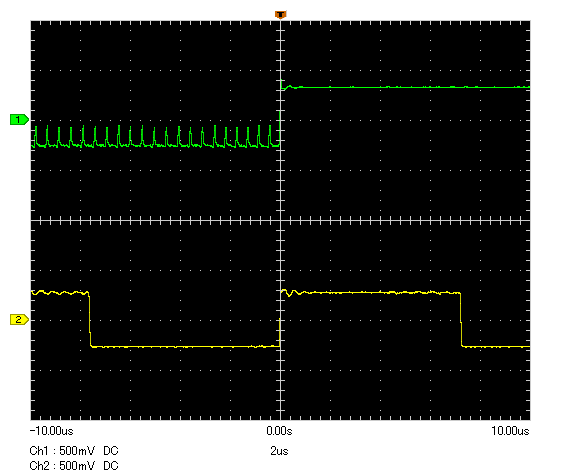Select the yellow channel 2 ground marker

pyautogui.click(x=19, y=320)
